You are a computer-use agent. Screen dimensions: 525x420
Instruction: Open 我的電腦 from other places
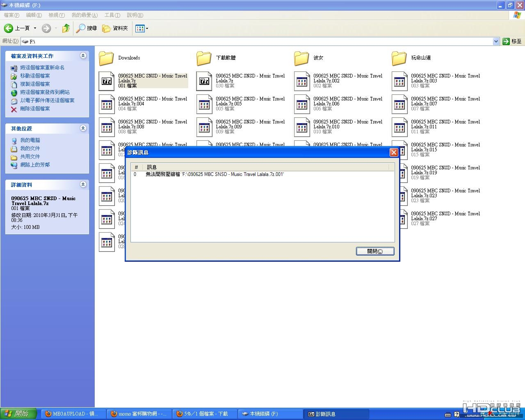pyautogui.click(x=30, y=140)
